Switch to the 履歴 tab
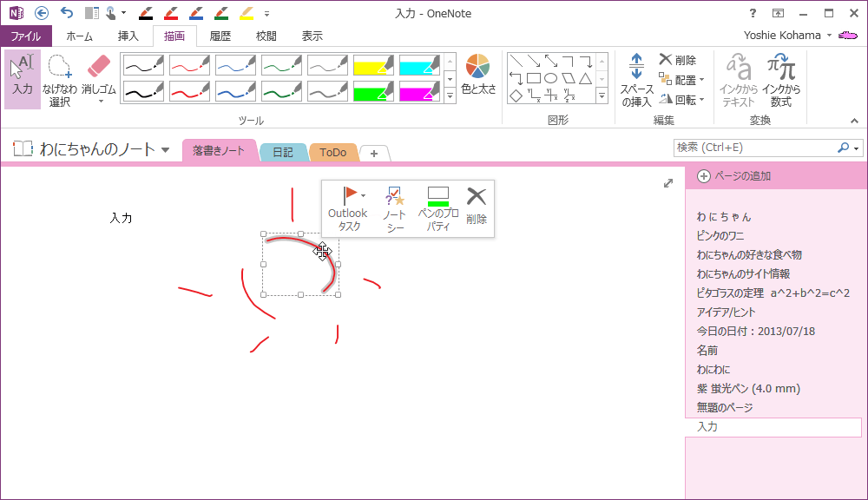Screen dimensions: 868x500 click(220, 36)
